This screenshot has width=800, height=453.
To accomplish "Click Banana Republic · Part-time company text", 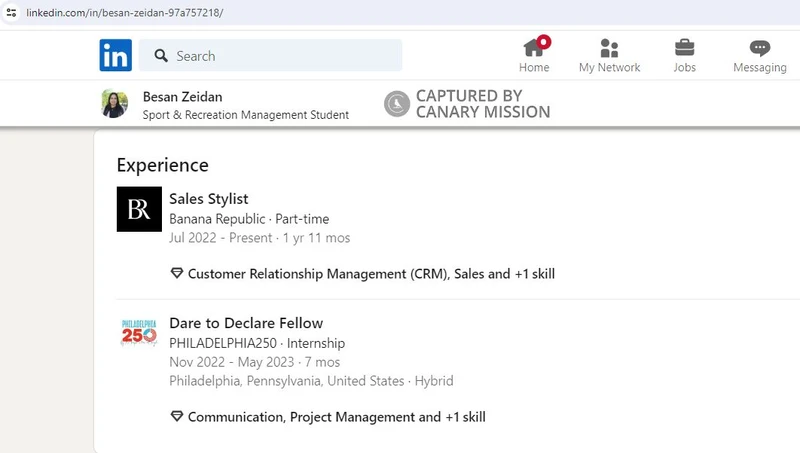I will [249, 219].
